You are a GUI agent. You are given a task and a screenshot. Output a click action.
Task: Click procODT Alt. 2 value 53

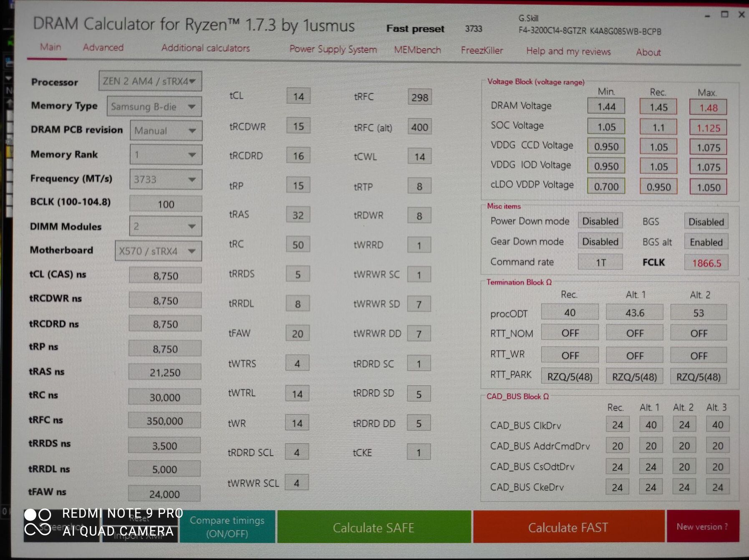(x=699, y=312)
